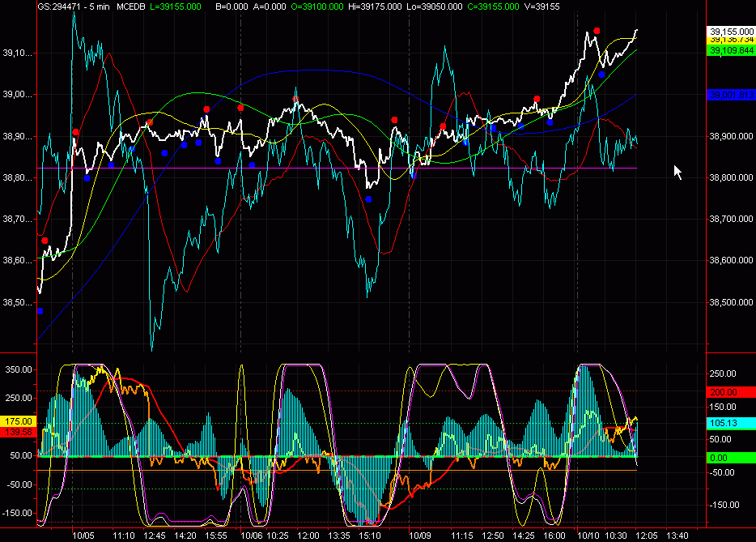Select the 12:00 time axis label
The image size is (756, 542).
(308, 536)
